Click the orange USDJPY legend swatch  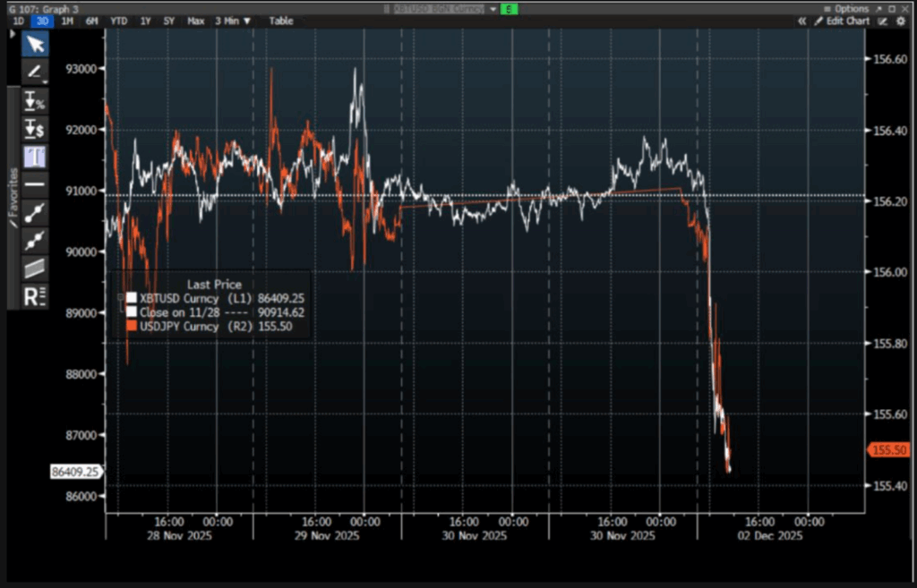click(x=132, y=326)
